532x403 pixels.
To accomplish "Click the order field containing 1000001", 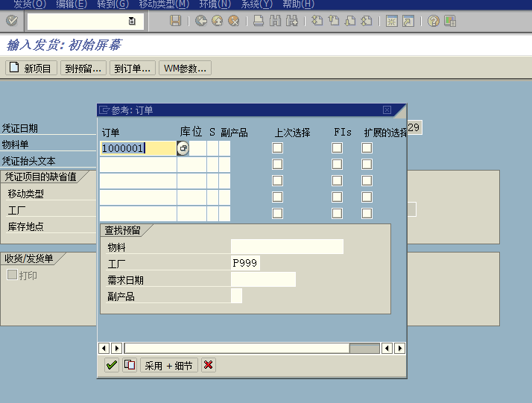I will 138,148.
